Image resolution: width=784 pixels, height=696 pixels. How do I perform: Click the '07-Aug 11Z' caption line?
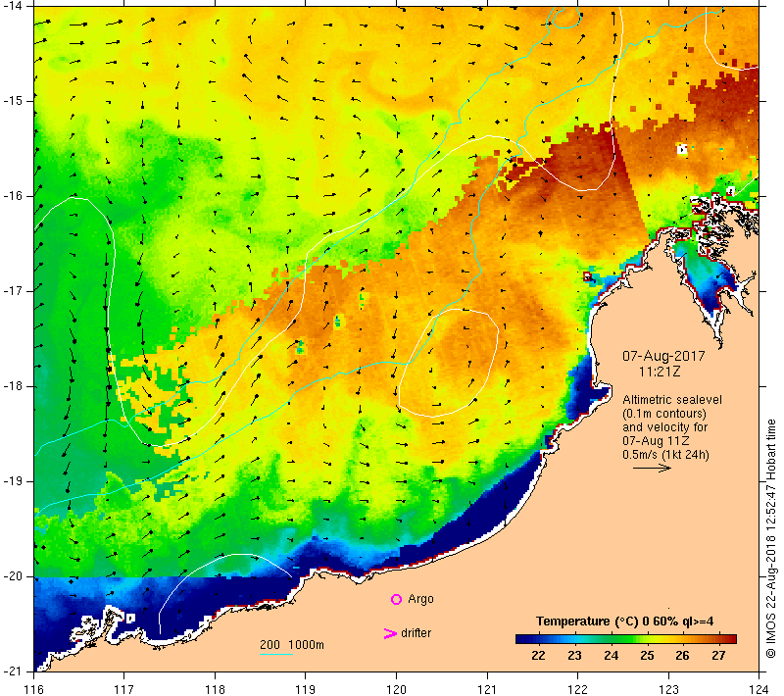(x=656, y=441)
